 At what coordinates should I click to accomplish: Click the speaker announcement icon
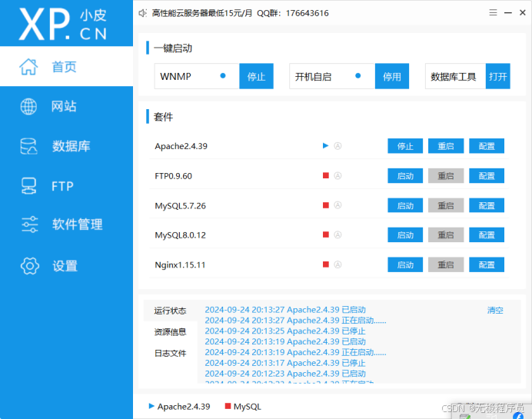[142, 13]
